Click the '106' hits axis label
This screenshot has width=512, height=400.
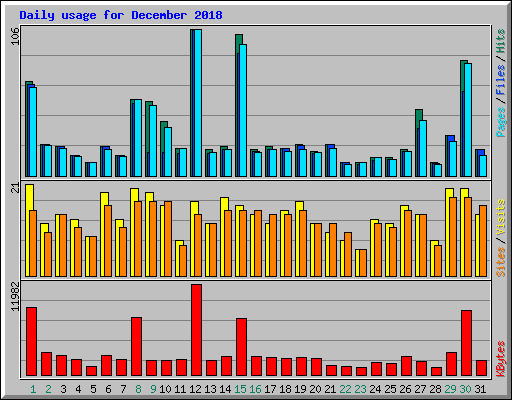click(x=15, y=36)
